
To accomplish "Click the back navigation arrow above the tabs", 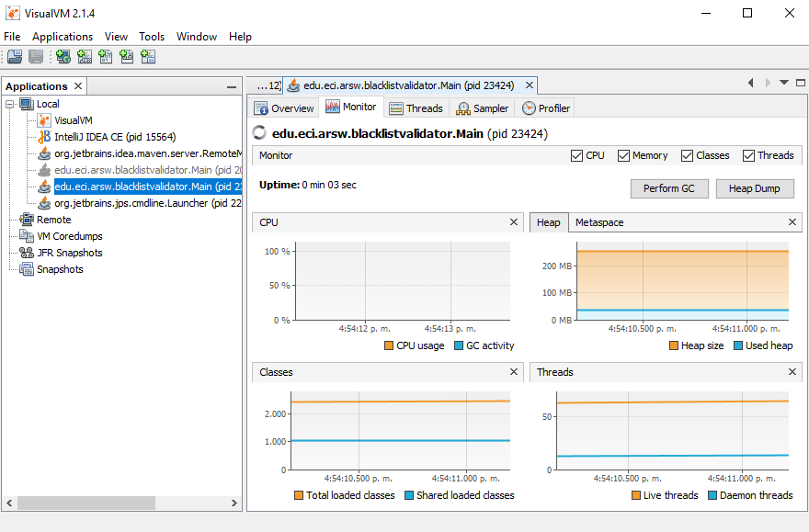I will 750,82.
